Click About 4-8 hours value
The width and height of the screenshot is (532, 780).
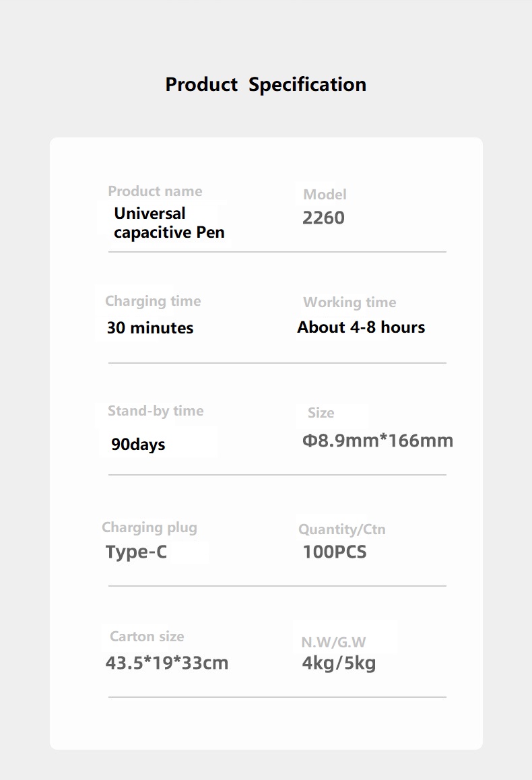pos(361,327)
